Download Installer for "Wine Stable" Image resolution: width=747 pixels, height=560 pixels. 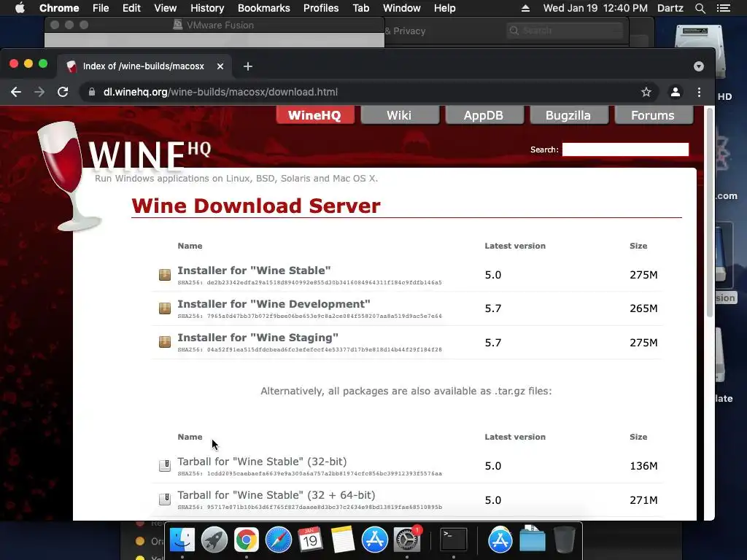(x=254, y=271)
